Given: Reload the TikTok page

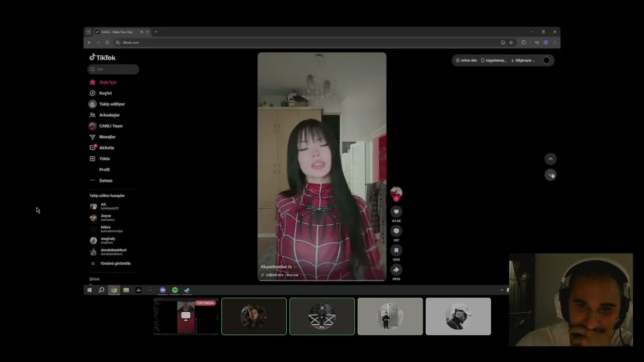Looking at the screenshot, I should (107, 42).
